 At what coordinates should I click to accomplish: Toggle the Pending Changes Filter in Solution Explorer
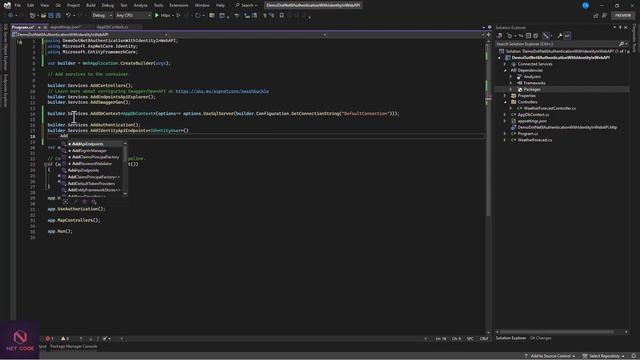click(509, 36)
